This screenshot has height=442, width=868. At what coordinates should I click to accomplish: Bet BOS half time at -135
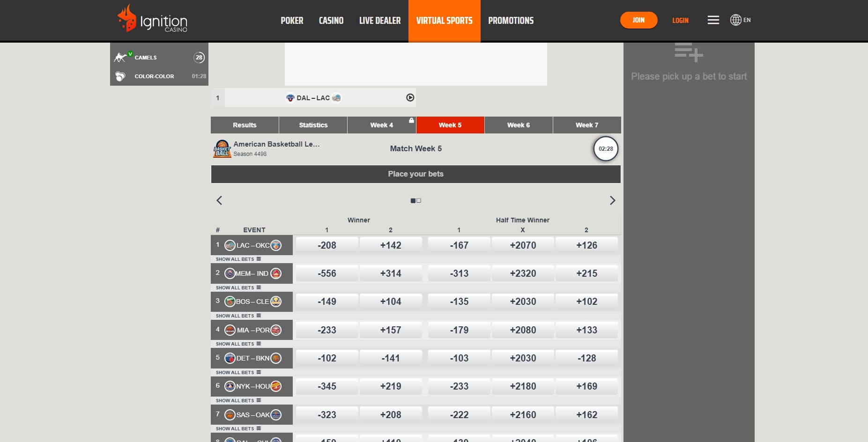pyautogui.click(x=459, y=302)
